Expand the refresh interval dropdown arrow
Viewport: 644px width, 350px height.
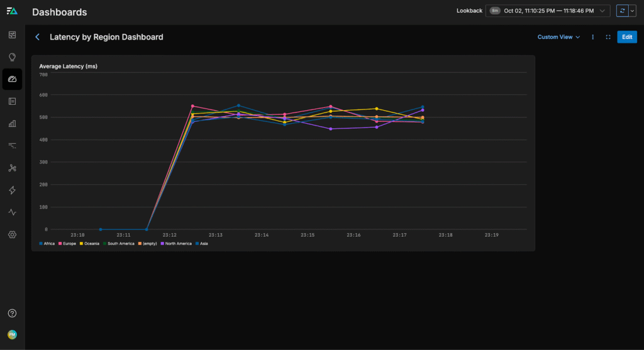(x=632, y=11)
